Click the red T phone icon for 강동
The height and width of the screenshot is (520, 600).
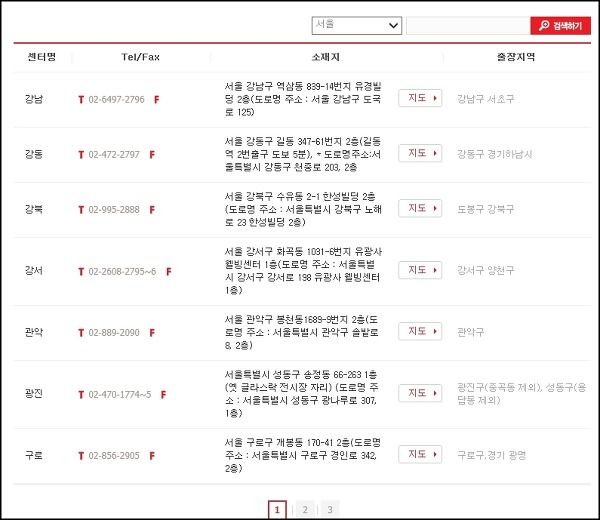[x=81, y=155]
